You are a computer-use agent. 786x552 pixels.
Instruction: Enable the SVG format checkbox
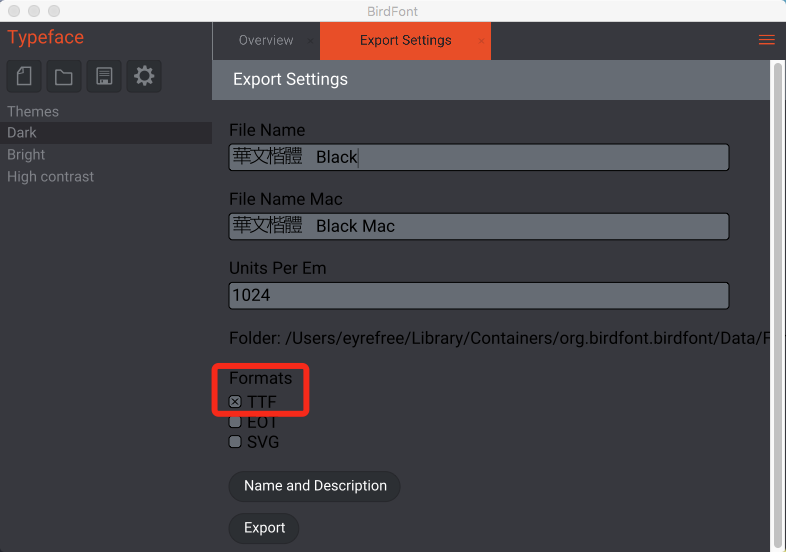[x=235, y=442]
